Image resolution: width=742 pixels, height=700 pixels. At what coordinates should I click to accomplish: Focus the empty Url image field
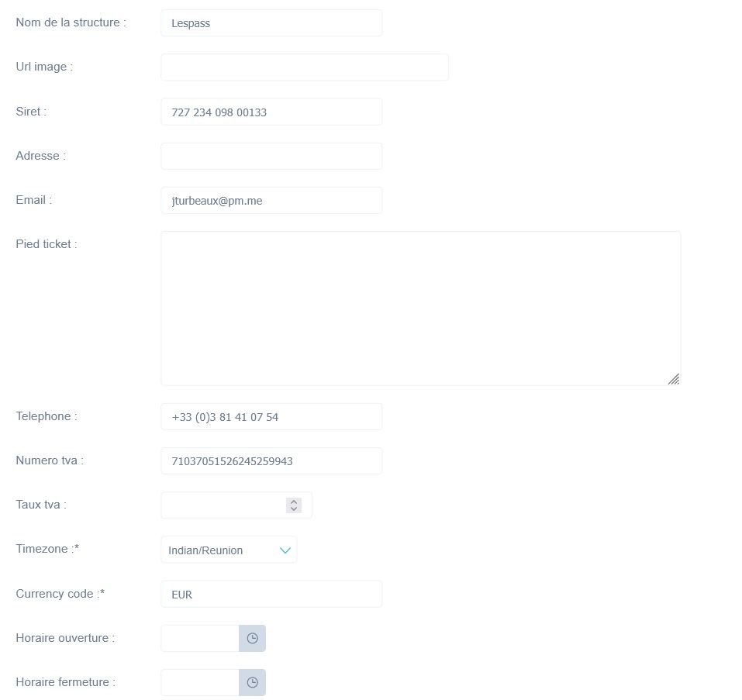point(304,67)
